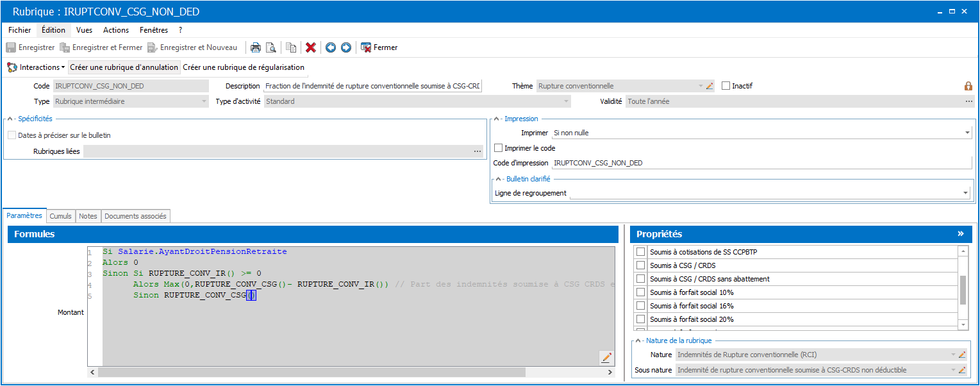980x386 pixels.
Task: Collapse Propriétés panel with double chevron
Action: coord(961,234)
